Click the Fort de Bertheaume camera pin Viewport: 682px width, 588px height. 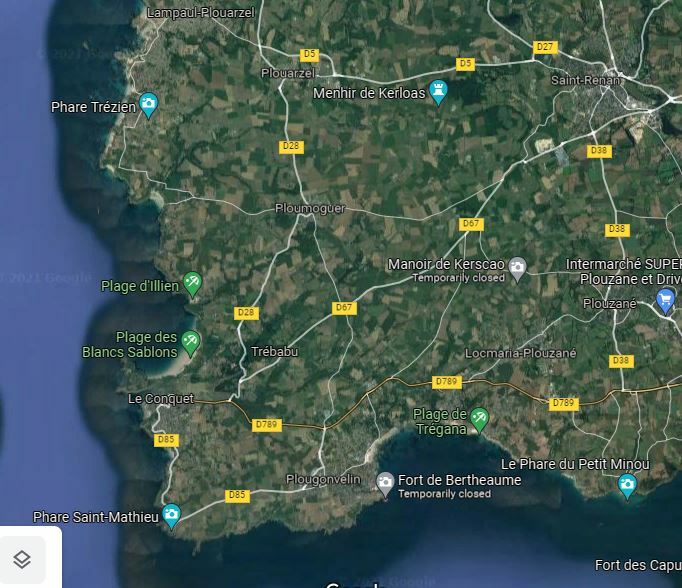pos(385,484)
